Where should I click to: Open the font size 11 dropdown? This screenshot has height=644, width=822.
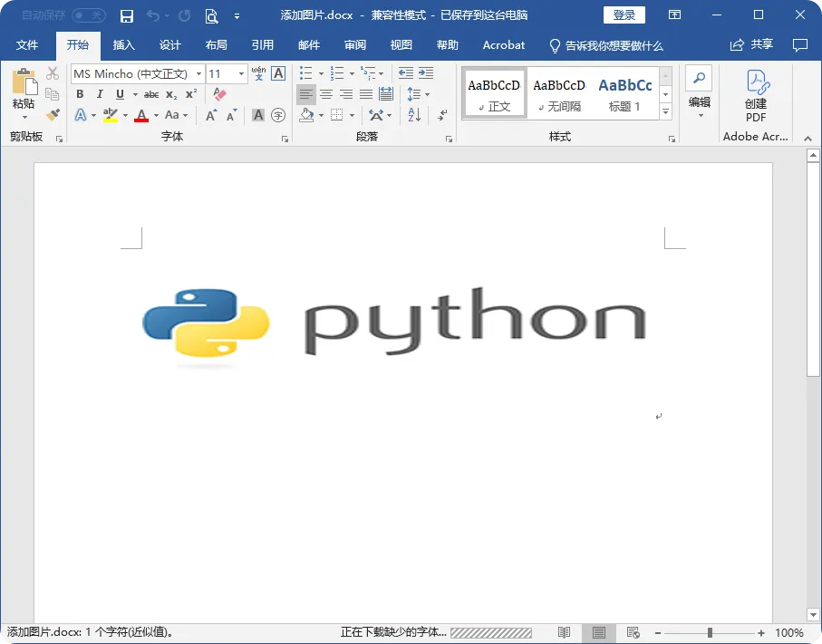pos(241,74)
